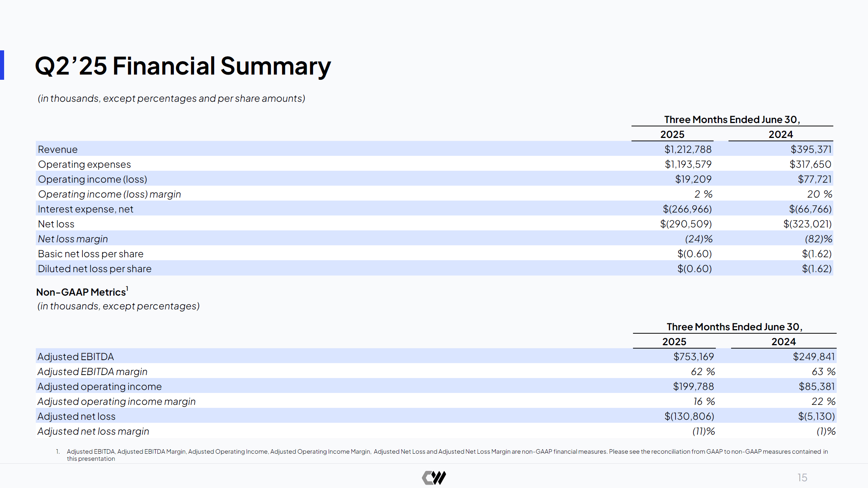The width and height of the screenshot is (868, 488).
Task: Click the 2025 operating income $19,209
Action: pyautogui.click(x=693, y=179)
